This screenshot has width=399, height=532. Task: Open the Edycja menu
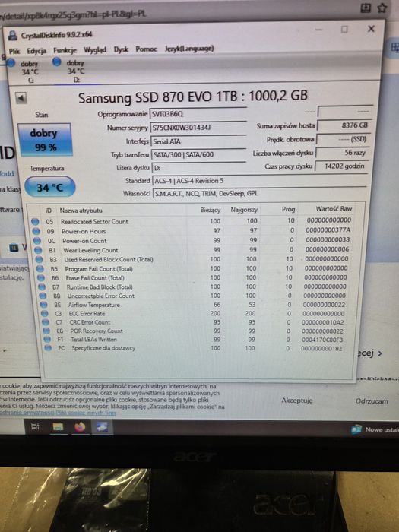pos(36,51)
